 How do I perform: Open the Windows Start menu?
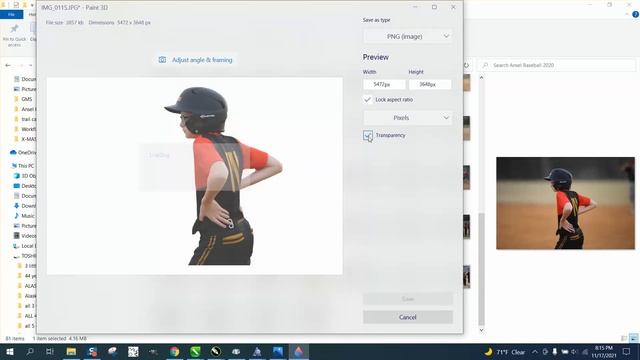click(10, 351)
